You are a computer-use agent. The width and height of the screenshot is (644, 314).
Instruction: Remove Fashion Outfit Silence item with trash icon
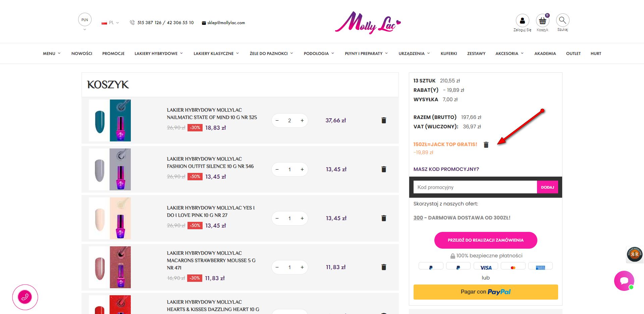pos(384,169)
